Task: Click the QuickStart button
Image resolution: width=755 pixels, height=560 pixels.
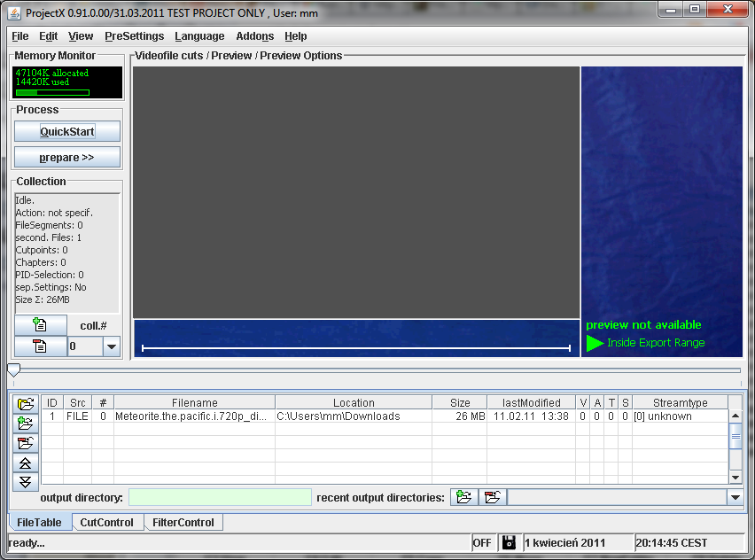Action: pyautogui.click(x=67, y=131)
